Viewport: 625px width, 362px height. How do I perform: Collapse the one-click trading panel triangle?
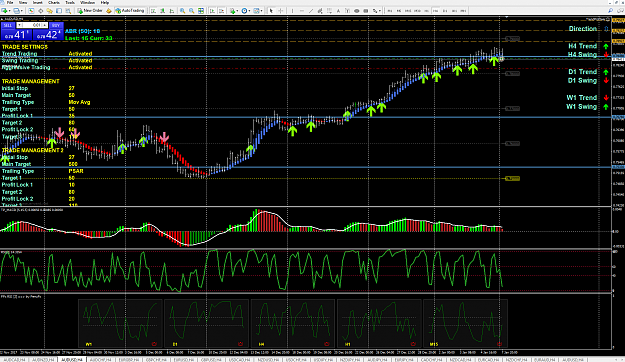click(2, 19)
